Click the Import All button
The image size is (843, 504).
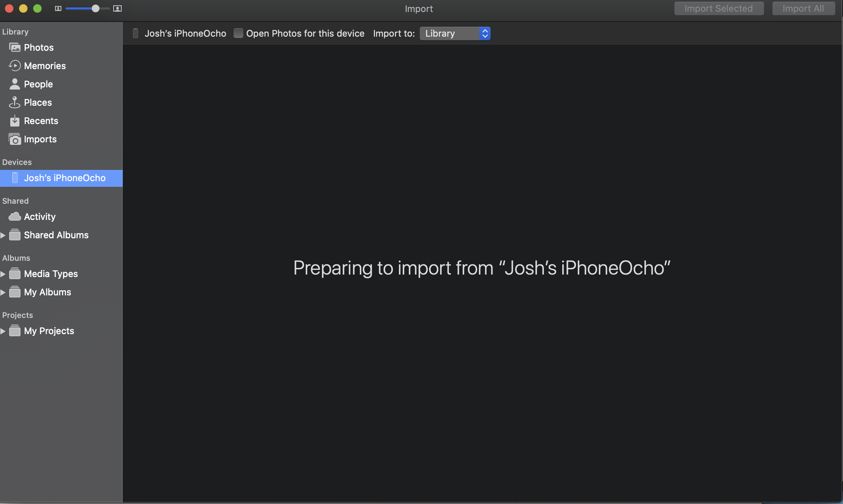point(803,8)
